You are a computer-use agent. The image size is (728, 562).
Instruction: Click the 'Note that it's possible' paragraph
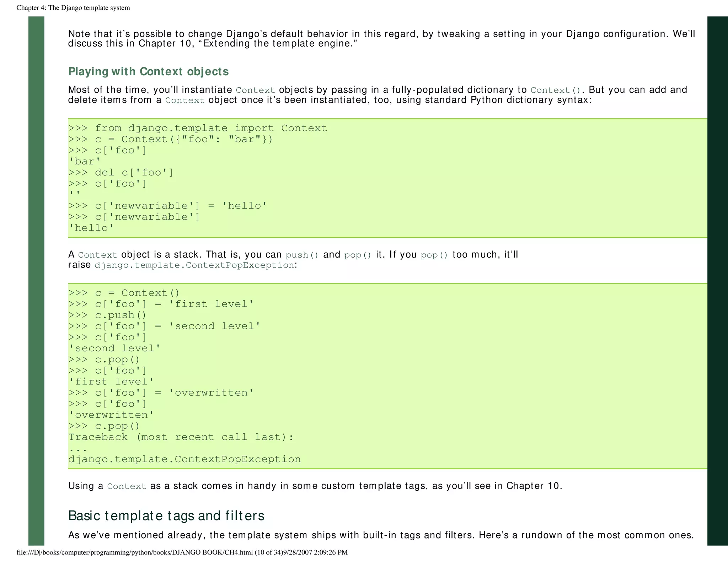[x=381, y=39]
